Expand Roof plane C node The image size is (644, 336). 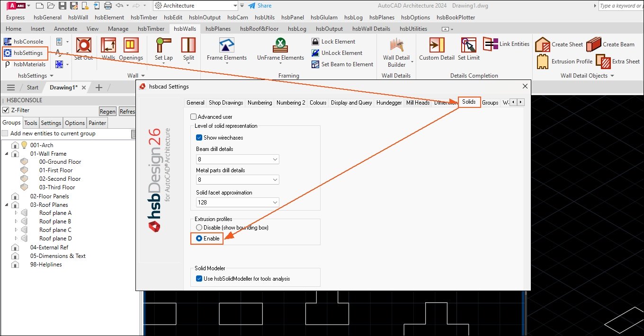coord(16,230)
